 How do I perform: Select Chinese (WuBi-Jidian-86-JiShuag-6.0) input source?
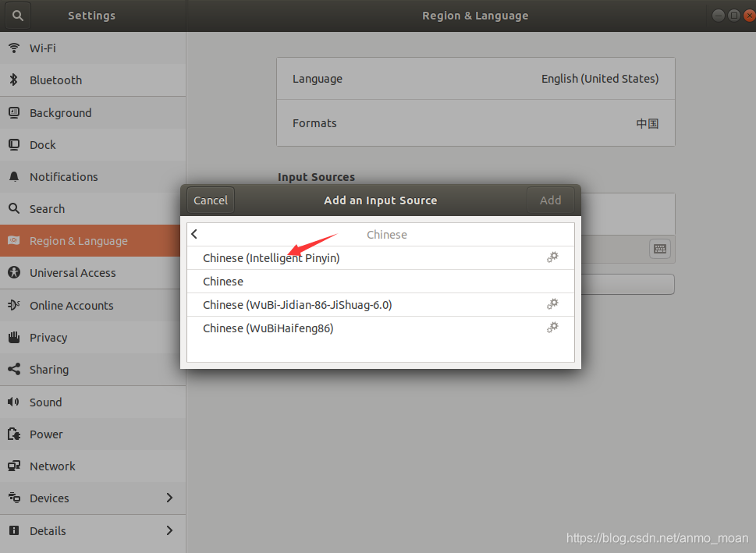coord(381,305)
